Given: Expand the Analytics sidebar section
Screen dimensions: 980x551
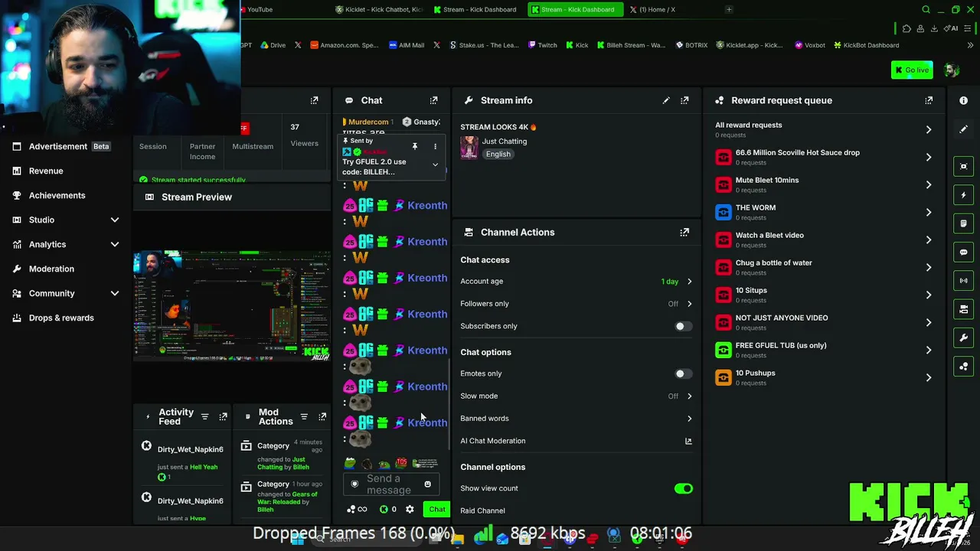Looking at the screenshot, I should coord(115,244).
